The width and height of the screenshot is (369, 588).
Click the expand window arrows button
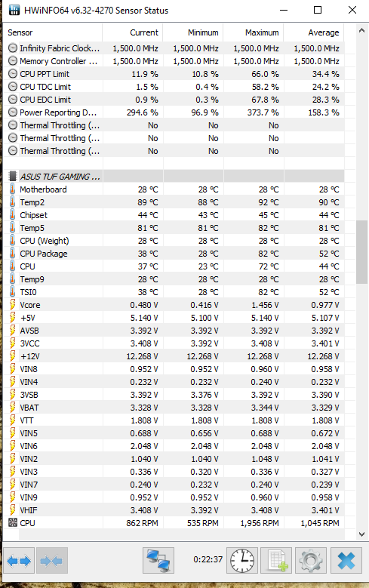click(19, 561)
